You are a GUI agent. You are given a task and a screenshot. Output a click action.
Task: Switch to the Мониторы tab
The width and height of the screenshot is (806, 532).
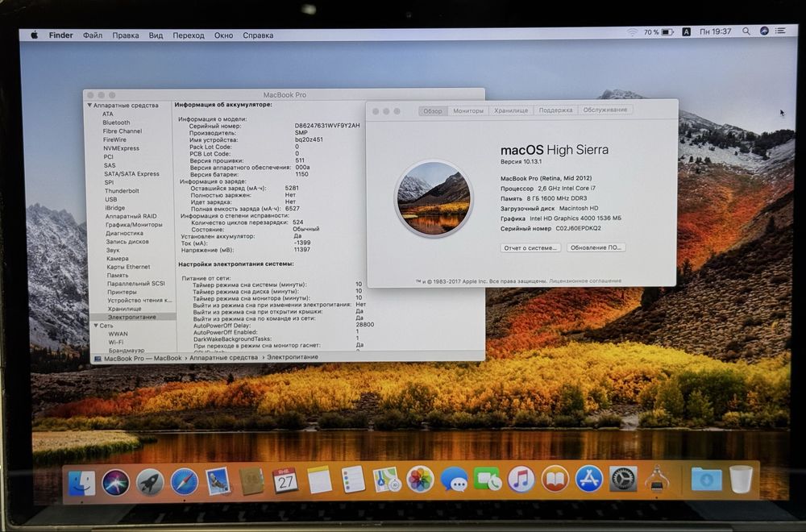[468, 110]
